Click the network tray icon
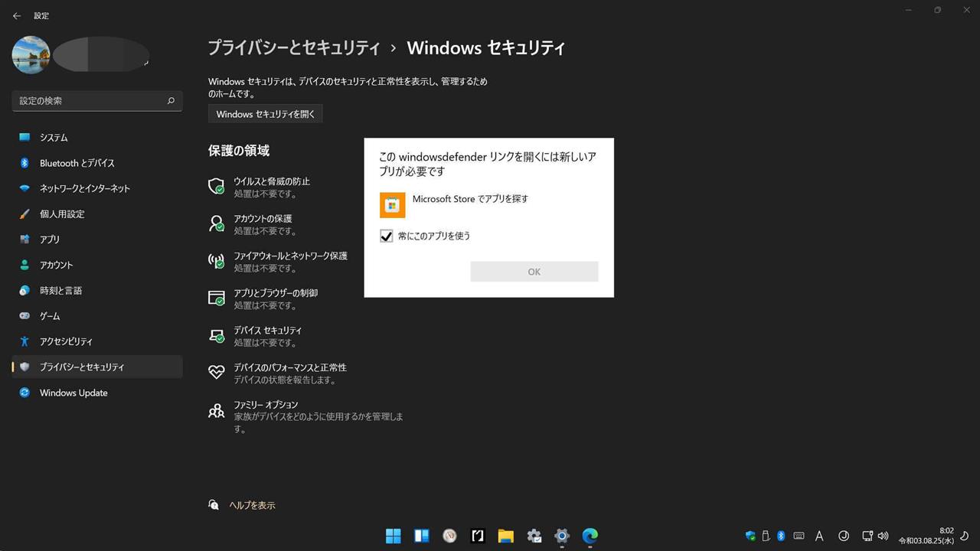 coord(867,536)
